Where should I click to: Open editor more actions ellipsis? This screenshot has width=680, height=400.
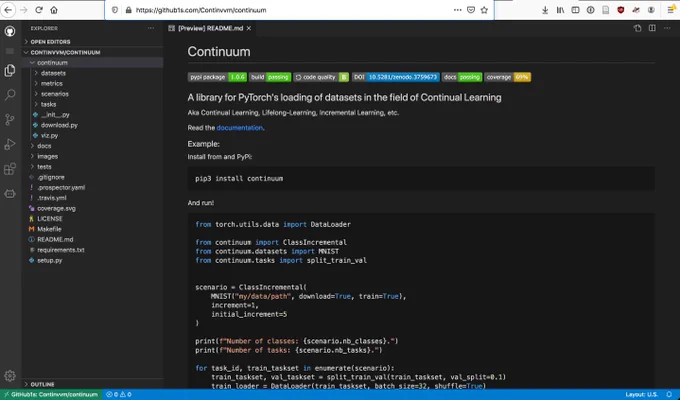tap(667, 28)
